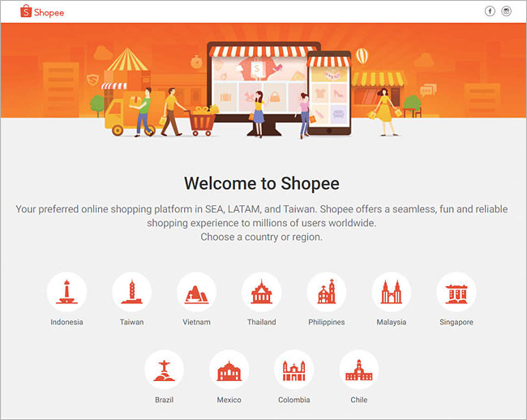Click the Vietnam country label

tap(197, 322)
